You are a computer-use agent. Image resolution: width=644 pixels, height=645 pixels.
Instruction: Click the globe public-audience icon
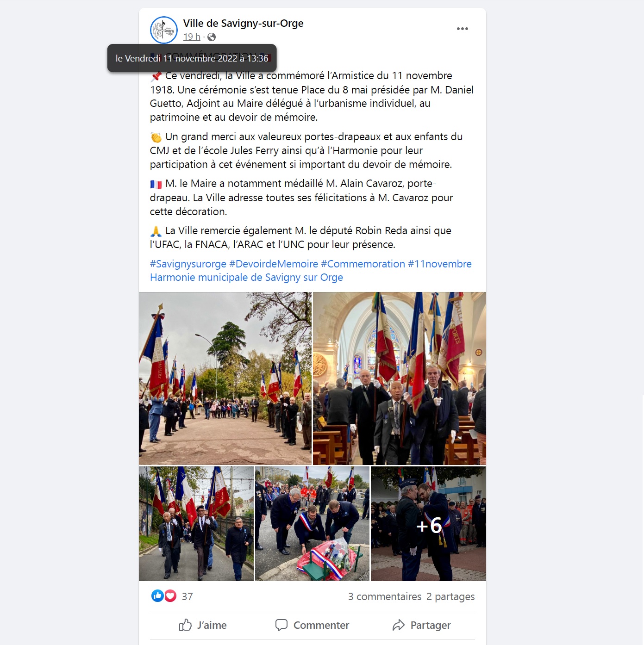click(x=212, y=37)
